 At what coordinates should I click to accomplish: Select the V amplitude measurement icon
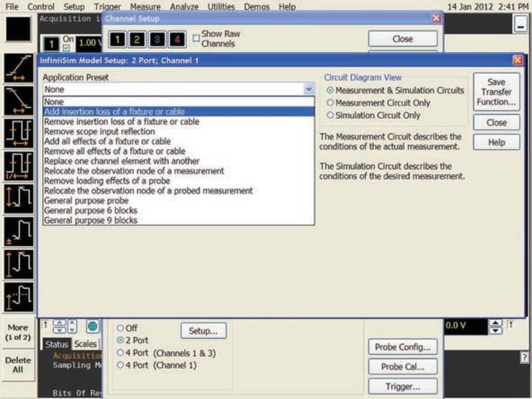tap(18, 265)
